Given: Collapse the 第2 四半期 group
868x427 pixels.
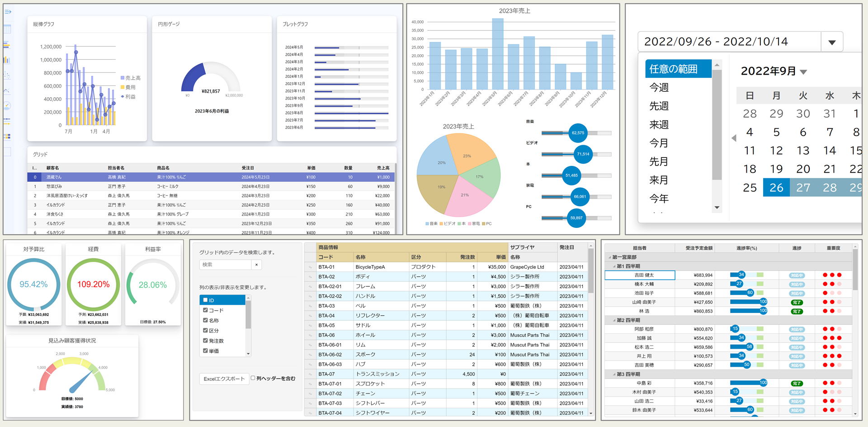Looking at the screenshot, I should click(614, 320).
